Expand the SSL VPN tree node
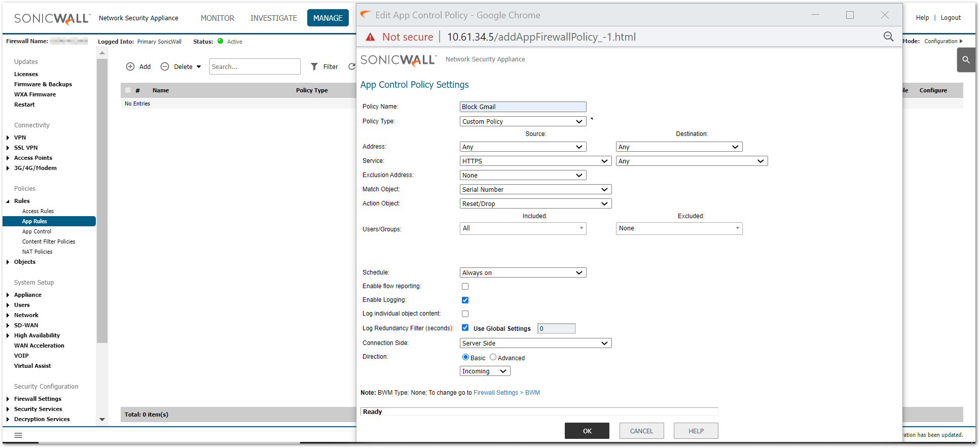980x448 pixels. tap(8, 148)
